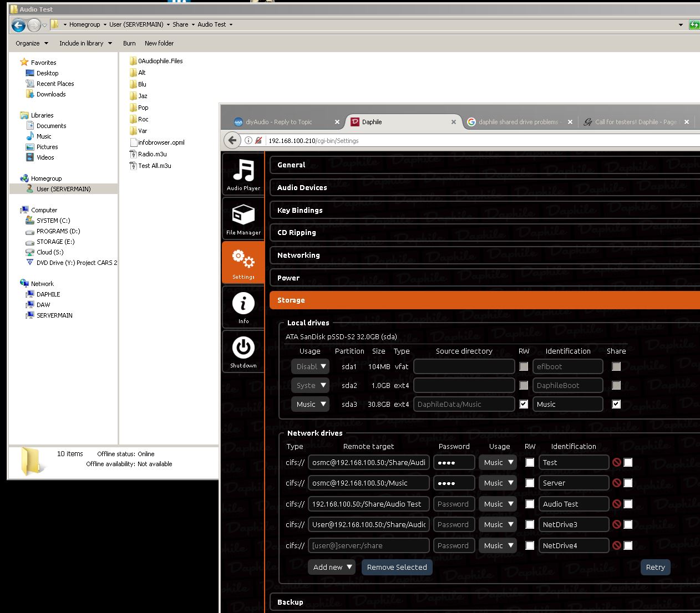Close the diyAudio Reply to Topic tab

pos(337,122)
